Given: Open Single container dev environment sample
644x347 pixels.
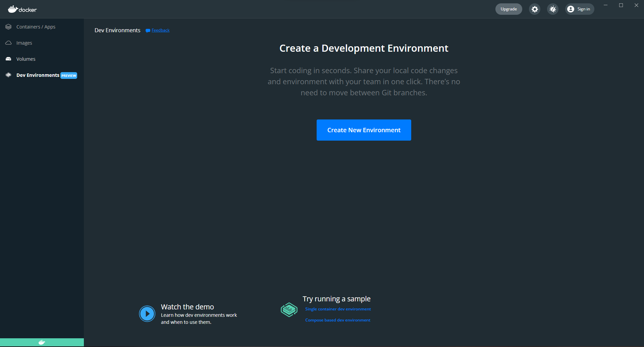Looking at the screenshot, I should [x=338, y=309].
